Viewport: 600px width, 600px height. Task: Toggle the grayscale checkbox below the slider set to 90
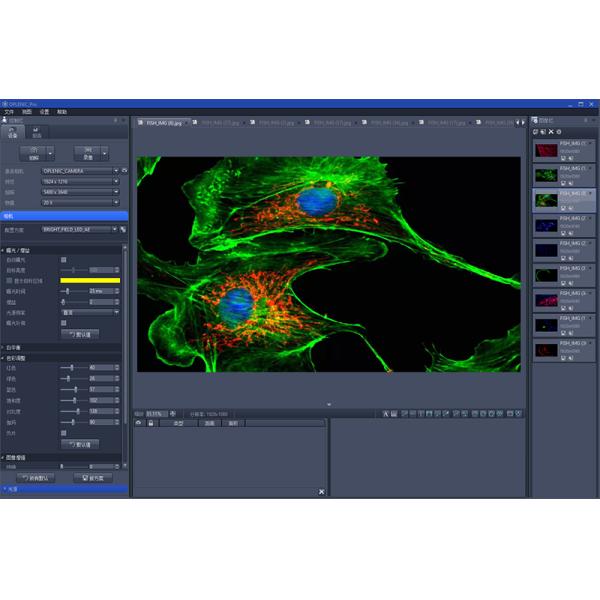64,433
